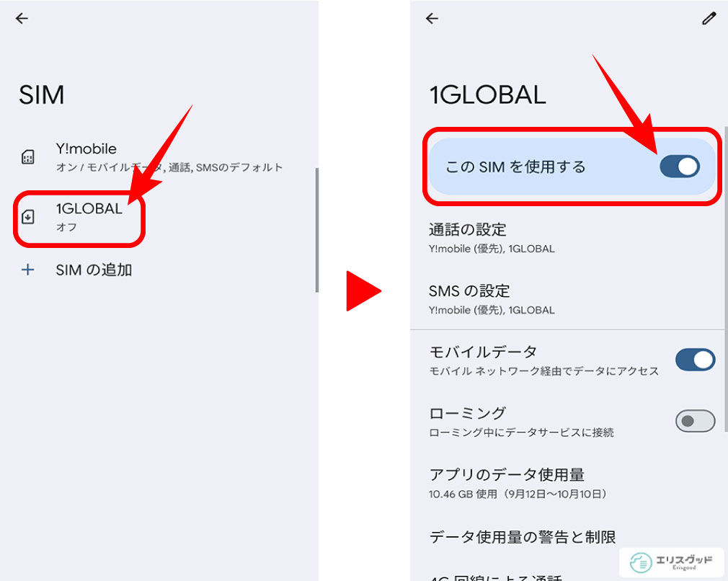Tap the モバイルデータ label text
Screen dimensions: 728x581
point(484,352)
